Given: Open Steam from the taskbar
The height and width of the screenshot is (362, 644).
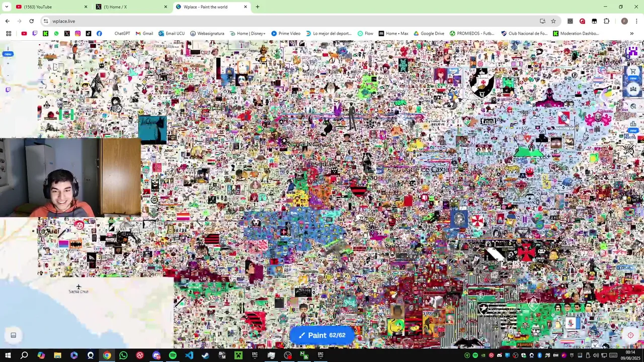Looking at the screenshot, I should 205,355.
